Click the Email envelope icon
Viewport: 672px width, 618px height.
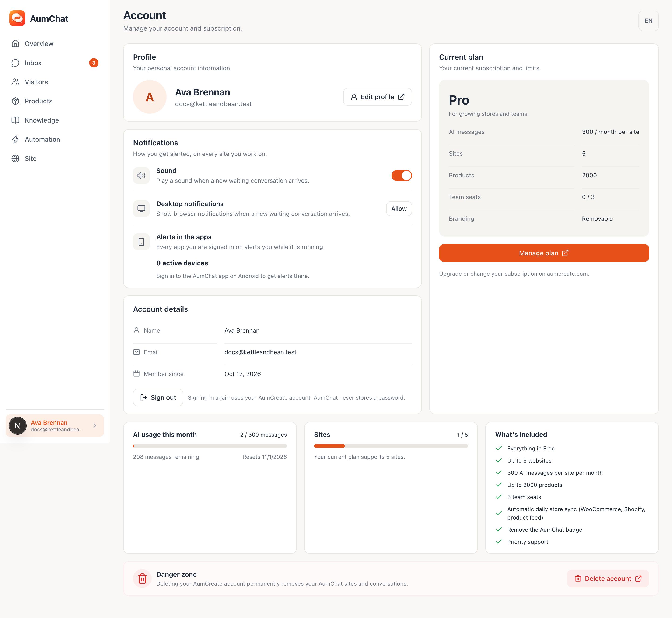136,352
